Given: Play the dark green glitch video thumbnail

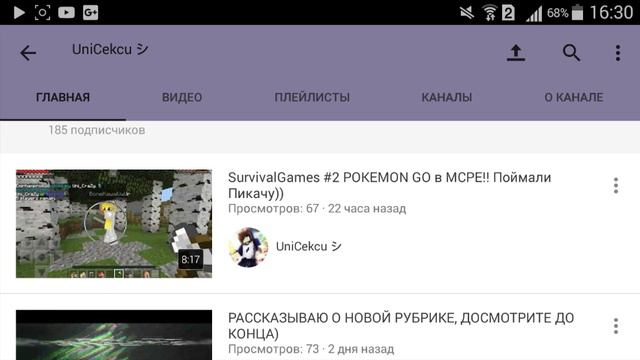Looking at the screenshot, I should tap(114, 335).
